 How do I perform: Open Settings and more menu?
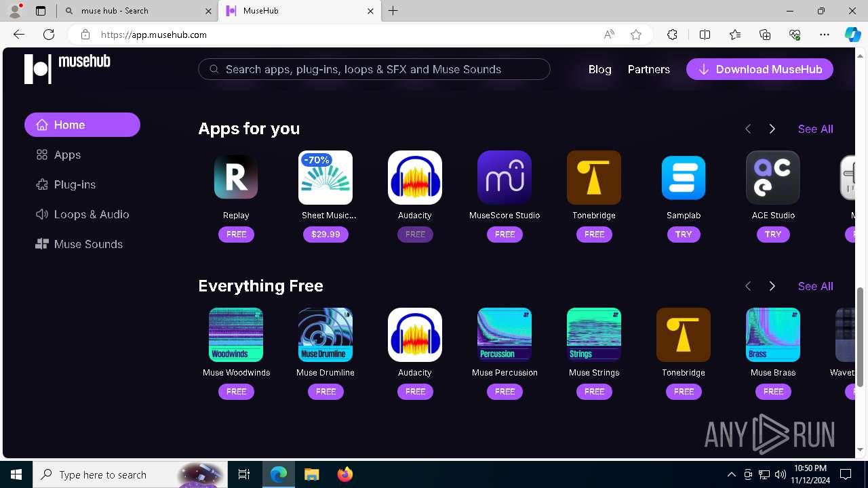825,35
